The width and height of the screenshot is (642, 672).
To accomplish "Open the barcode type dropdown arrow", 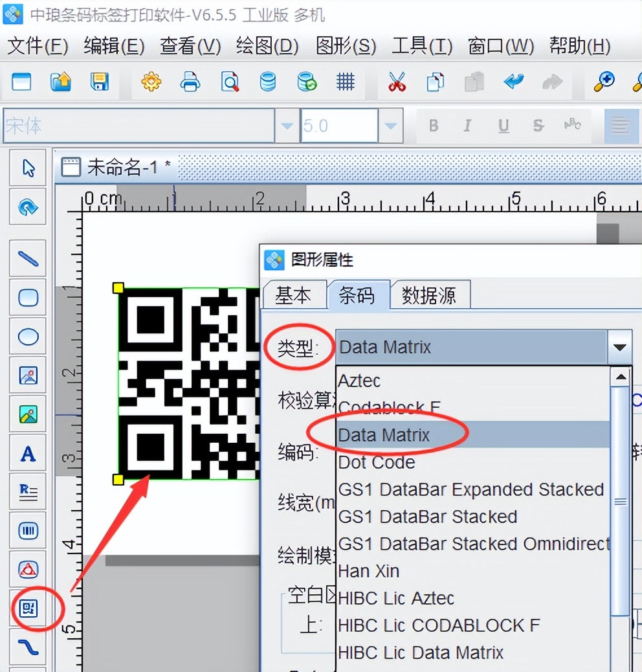I will pyautogui.click(x=619, y=347).
